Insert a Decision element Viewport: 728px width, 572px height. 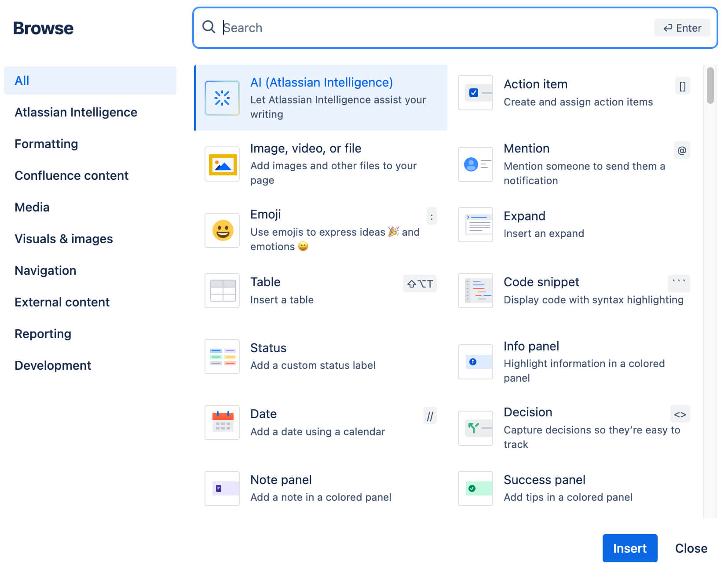click(x=572, y=427)
